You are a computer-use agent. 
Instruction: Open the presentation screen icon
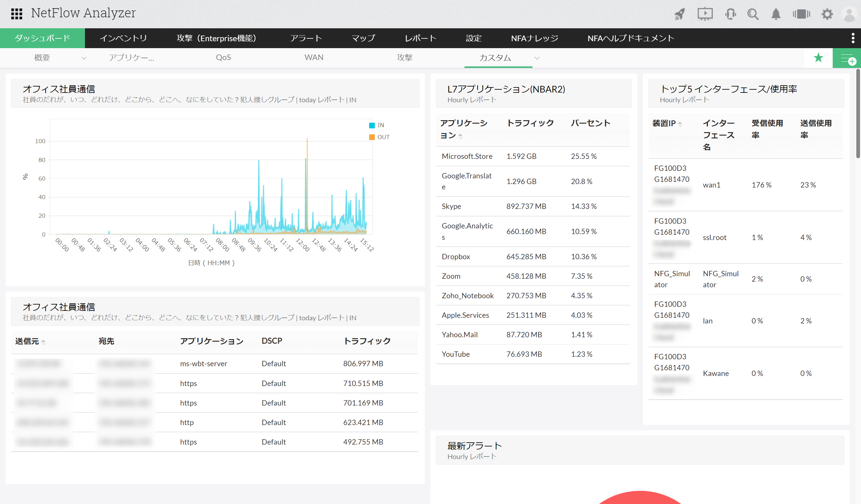(x=705, y=14)
